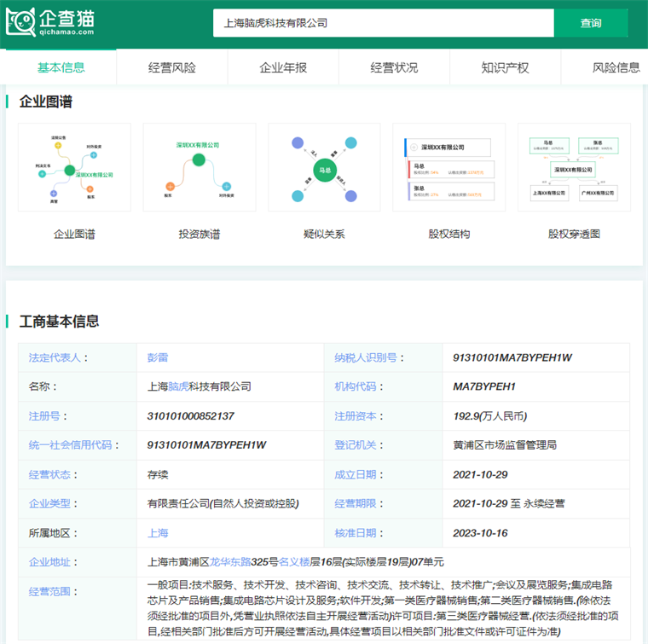Viewport: 648px width, 644px height.
Task: Click the 企查猫 cat logo icon
Action: [20, 22]
